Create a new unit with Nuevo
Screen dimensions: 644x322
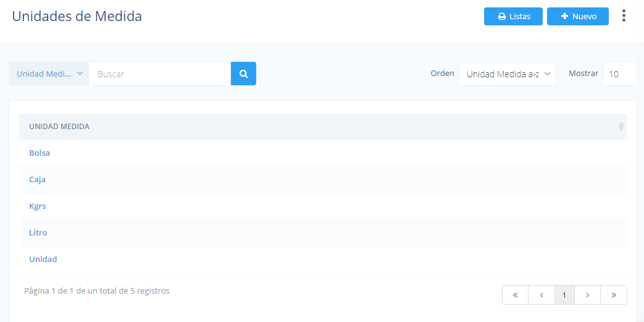point(578,17)
